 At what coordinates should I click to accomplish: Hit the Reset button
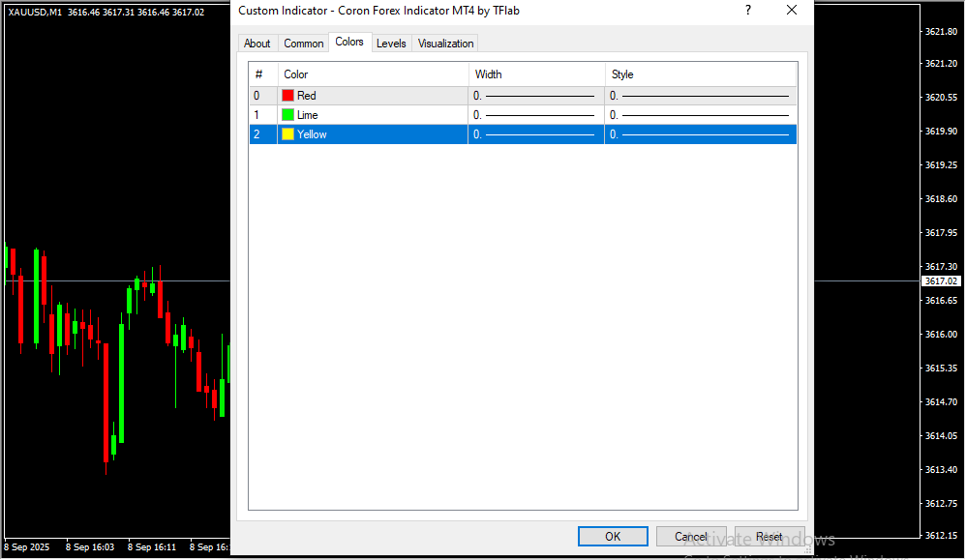[x=770, y=537]
